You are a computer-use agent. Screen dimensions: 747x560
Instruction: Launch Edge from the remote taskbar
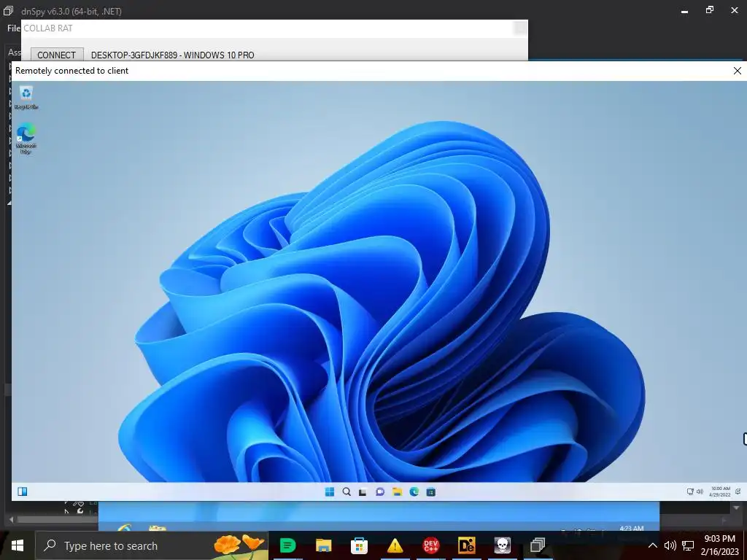[x=414, y=492]
